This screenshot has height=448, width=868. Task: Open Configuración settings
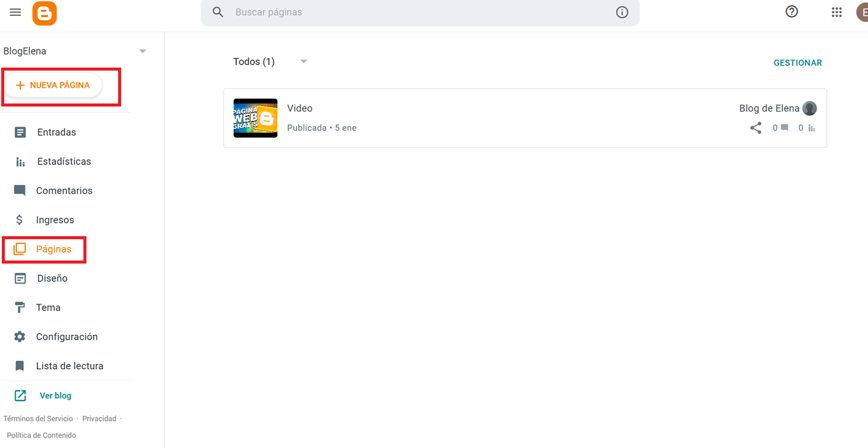click(x=66, y=337)
